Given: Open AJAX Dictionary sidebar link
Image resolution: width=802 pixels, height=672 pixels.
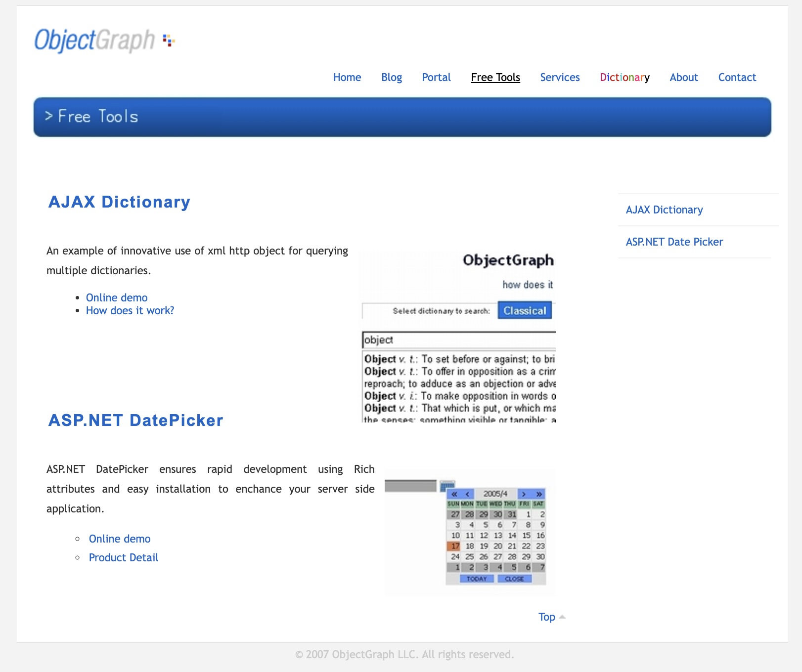Looking at the screenshot, I should click(x=664, y=210).
